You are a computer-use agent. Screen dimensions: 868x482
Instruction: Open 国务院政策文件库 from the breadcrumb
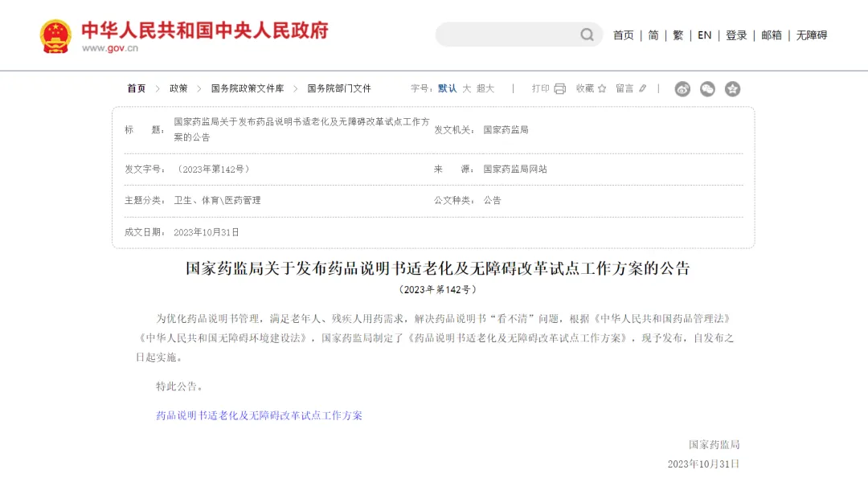pyautogui.click(x=246, y=88)
